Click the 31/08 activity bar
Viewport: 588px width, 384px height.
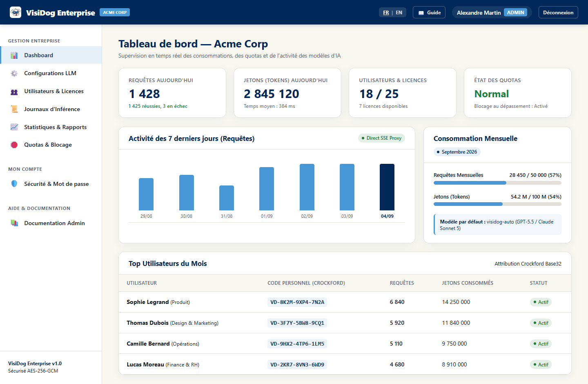coord(227,198)
